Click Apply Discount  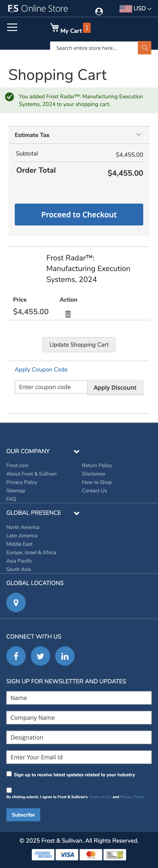(x=115, y=387)
